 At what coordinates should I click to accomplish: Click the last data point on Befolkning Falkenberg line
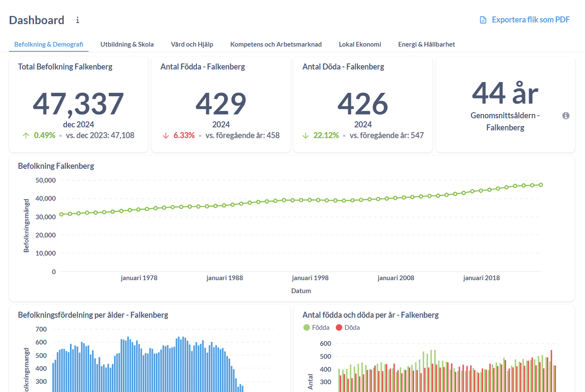click(541, 184)
